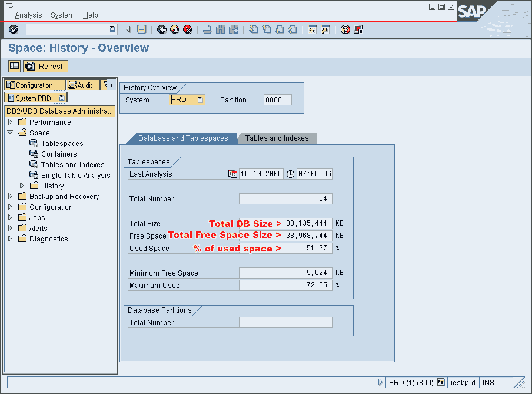The width and height of the screenshot is (532, 394).
Task: Click the red Cancel icon
Action: [188, 29]
